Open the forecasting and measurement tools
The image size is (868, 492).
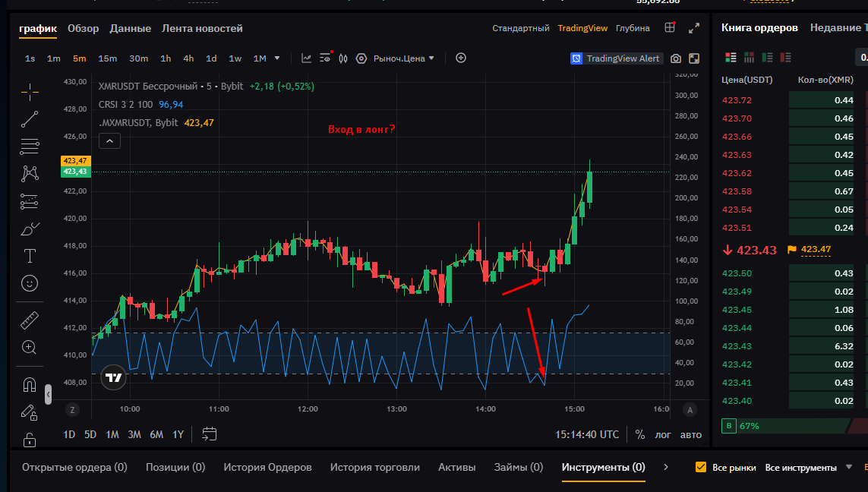(30, 201)
